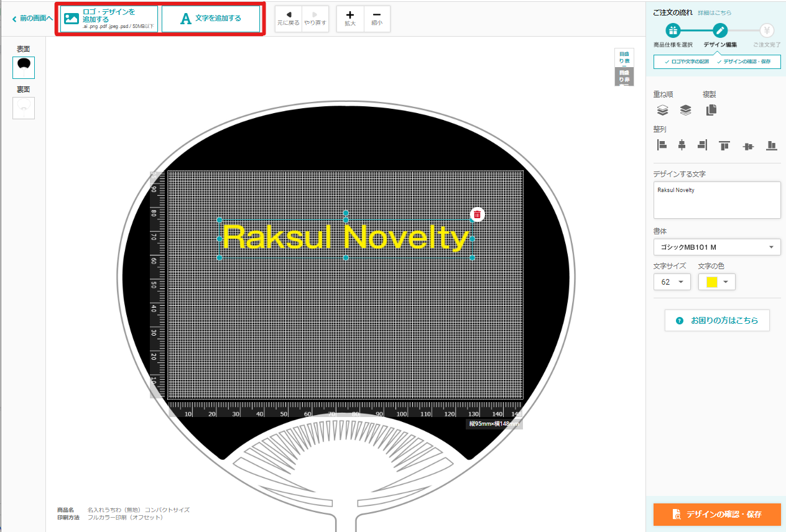Select the yellow Raksul Novelty text on canvas
786x532 pixels.
coord(346,237)
